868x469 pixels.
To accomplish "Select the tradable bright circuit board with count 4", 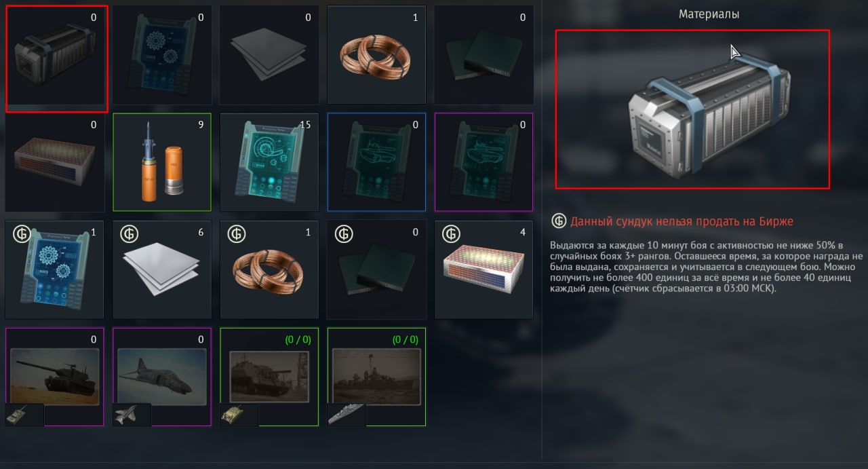I will click(x=484, y=269).
